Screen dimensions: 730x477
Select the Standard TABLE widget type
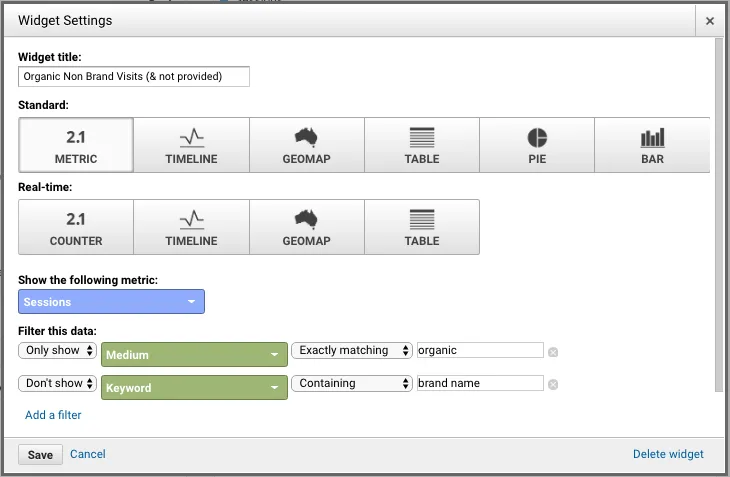pos(422,145)
